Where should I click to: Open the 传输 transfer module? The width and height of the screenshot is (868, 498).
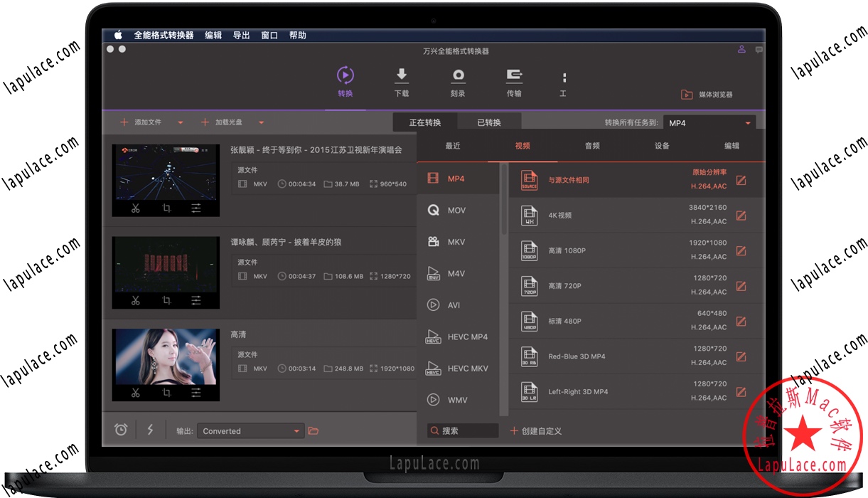tap(514, 81)
